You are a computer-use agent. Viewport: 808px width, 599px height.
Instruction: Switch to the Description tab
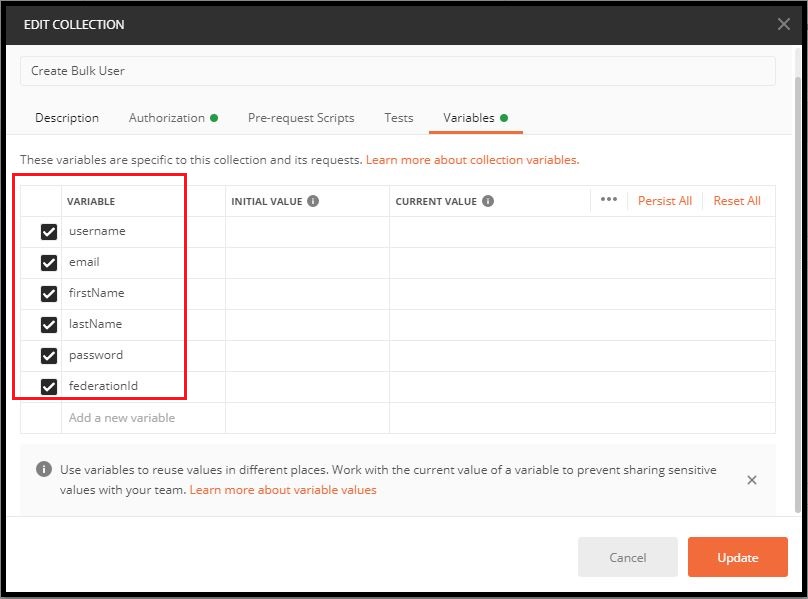point(67,118)
